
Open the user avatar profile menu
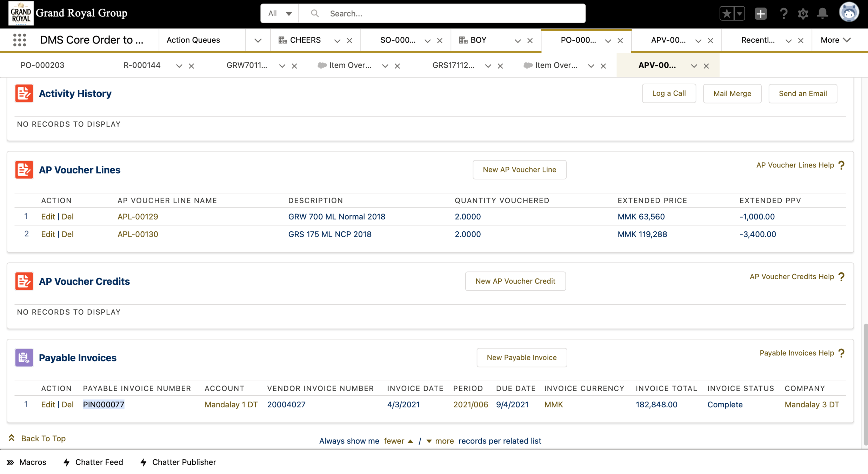[848, 13]
